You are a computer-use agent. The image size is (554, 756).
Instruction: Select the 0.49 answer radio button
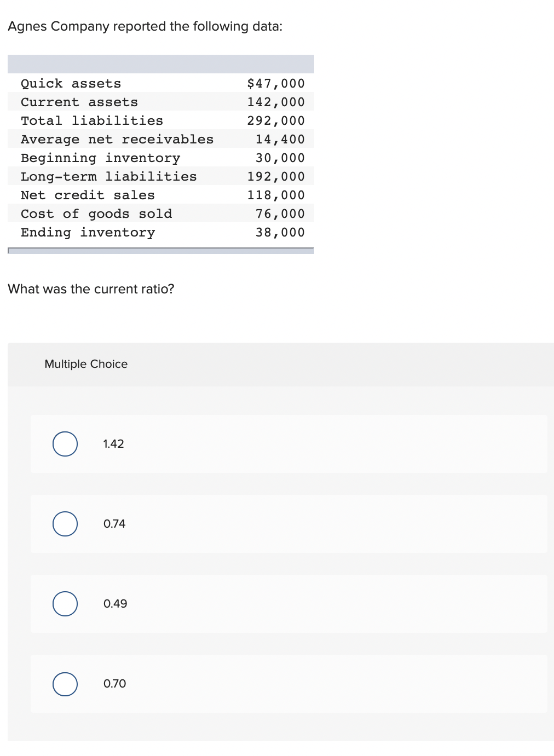(65, 604)
